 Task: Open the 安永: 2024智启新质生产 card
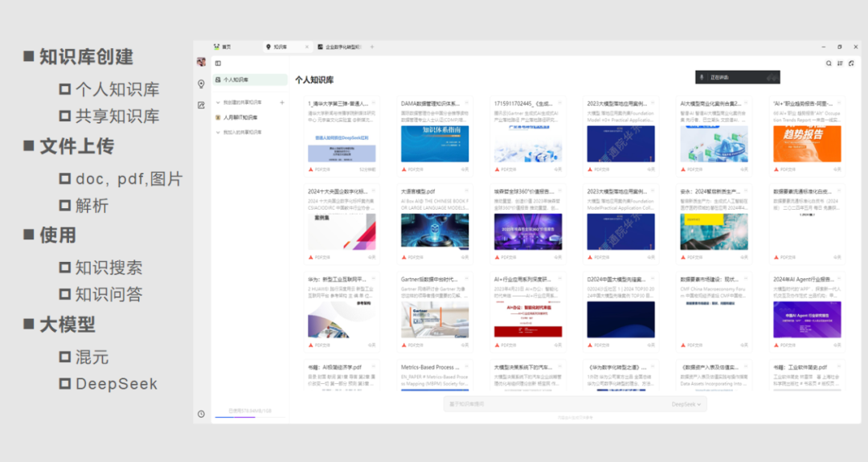pos(714,223)
